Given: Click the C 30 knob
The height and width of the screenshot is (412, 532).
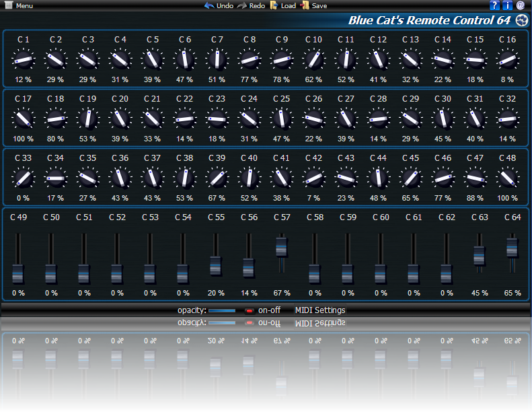Looking at the screenshot, I should (x=443, y=119).
